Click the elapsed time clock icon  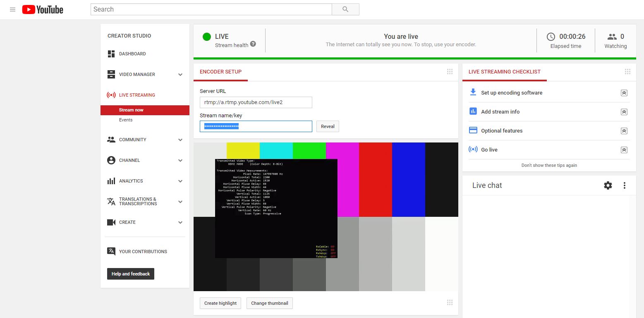tap(551, 37)
